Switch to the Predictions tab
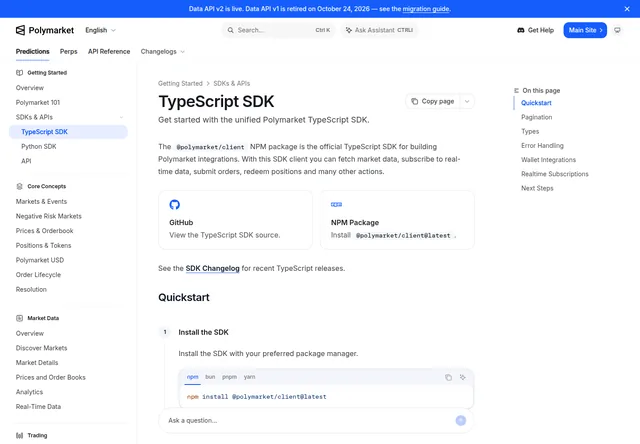This screenshot has height=444, width=640. (x=33, y=51)
